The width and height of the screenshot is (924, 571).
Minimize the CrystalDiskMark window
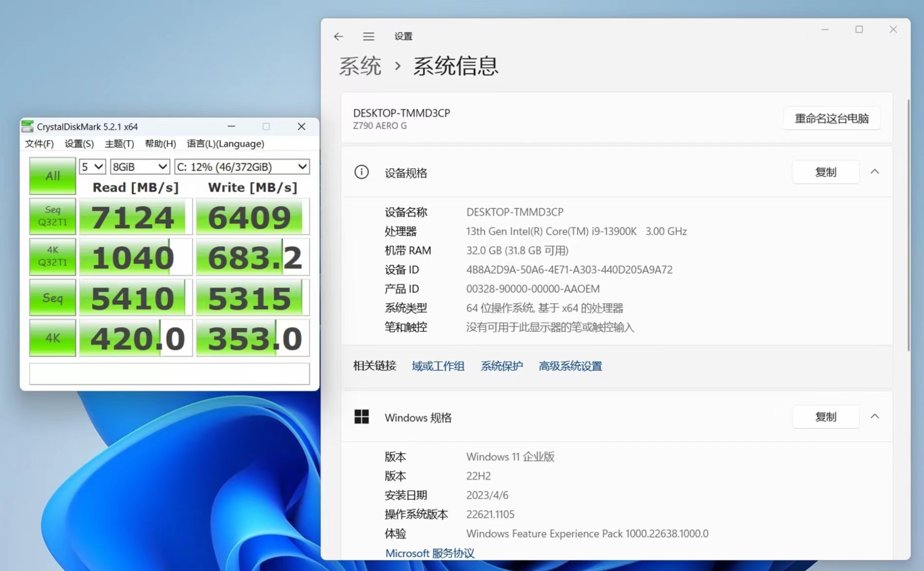coord(231,127)
